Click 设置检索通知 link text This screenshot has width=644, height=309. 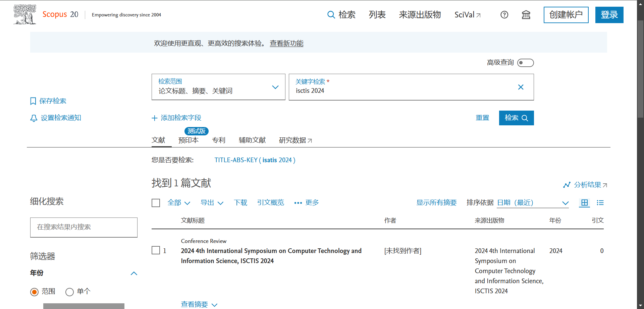click(61, 118)
